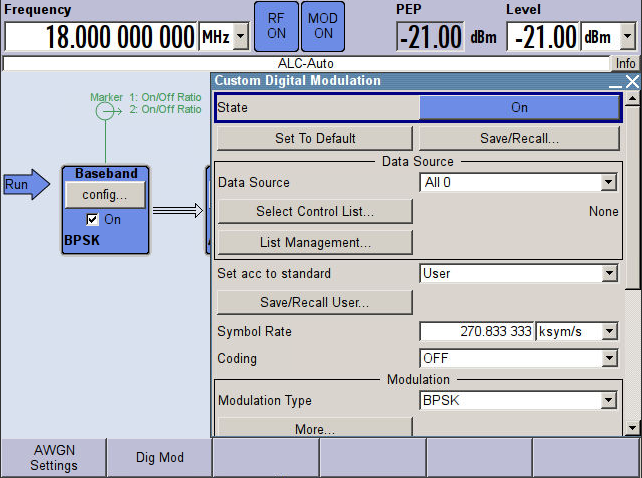Click the Run arrow block
This screenshot has width=642, height=478.
point(25,185)
